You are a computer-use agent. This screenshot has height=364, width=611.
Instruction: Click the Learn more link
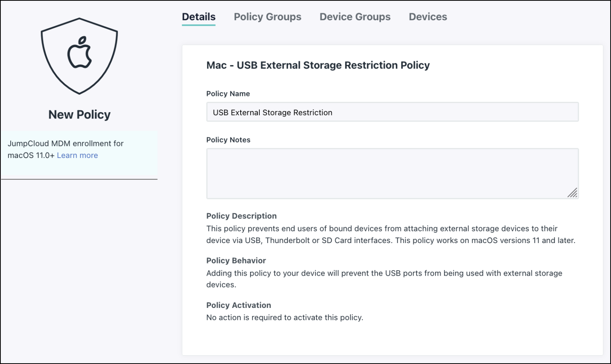click(77, 155)
